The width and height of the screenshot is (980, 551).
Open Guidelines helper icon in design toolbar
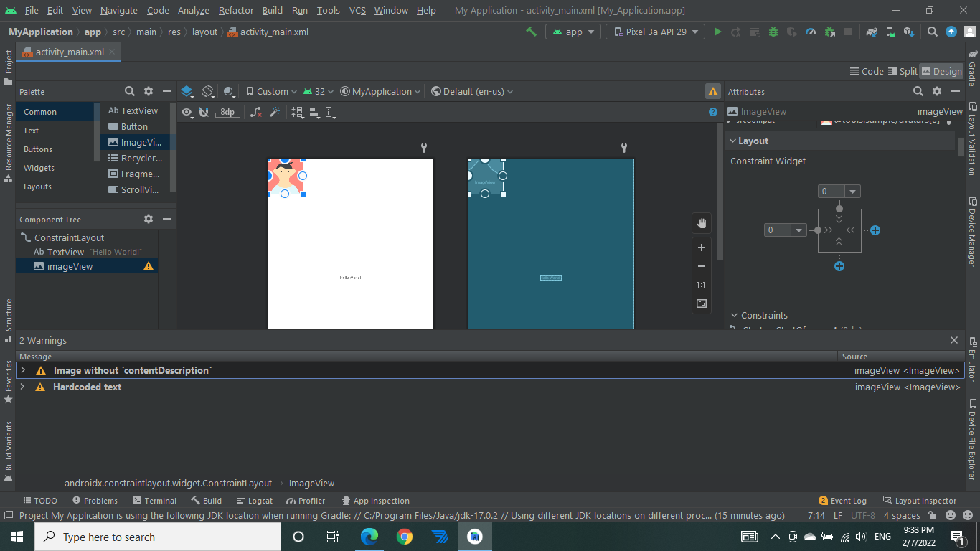[331, 112]
